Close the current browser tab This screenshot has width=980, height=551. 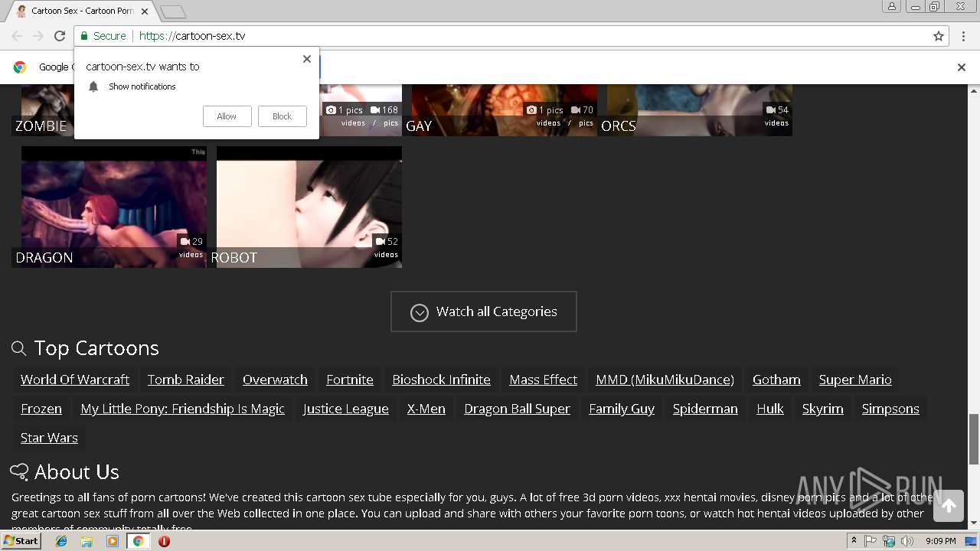(145, 11)
